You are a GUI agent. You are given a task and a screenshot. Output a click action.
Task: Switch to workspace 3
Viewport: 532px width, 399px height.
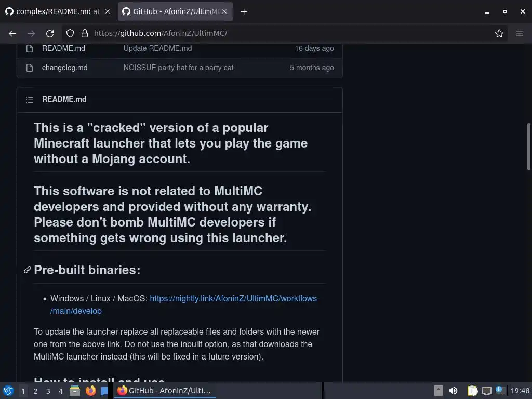48,391
